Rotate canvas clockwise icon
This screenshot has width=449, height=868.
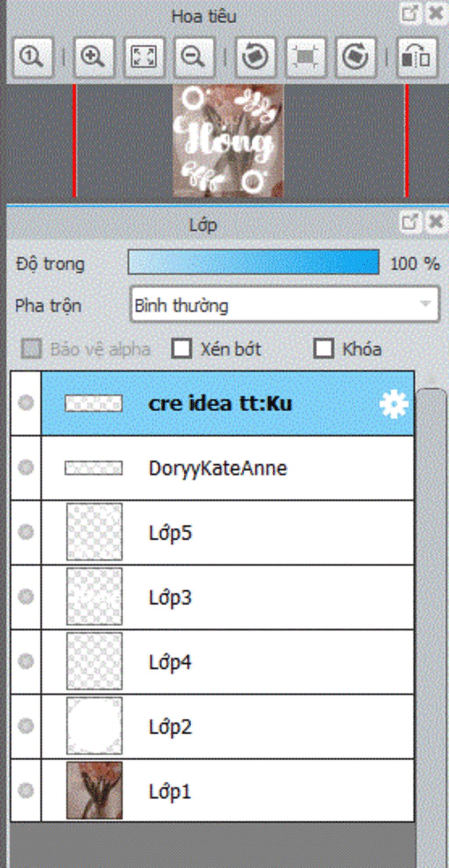point(356,57)
